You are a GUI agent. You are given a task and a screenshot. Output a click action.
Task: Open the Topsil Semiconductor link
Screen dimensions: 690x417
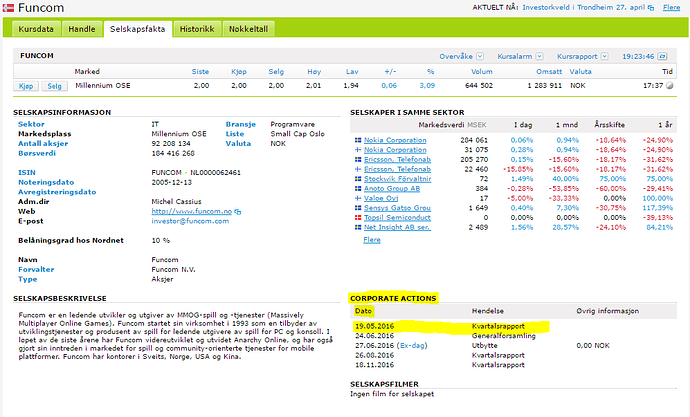(x=397, y=217)
